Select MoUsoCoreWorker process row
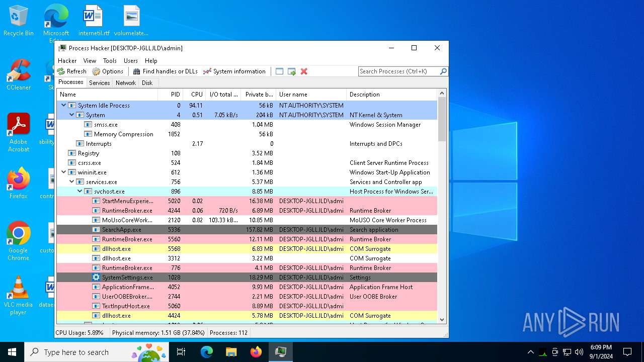 pyautogui.click(x=247, y=220)
